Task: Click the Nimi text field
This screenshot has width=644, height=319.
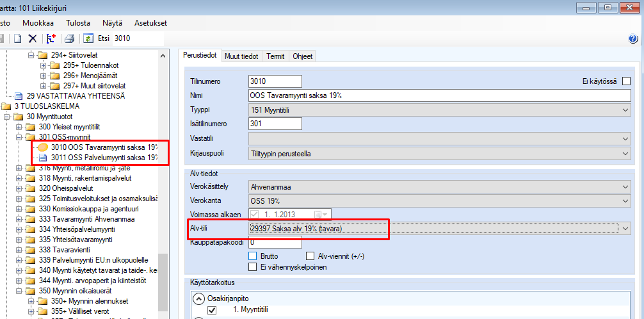Action: 439,95
